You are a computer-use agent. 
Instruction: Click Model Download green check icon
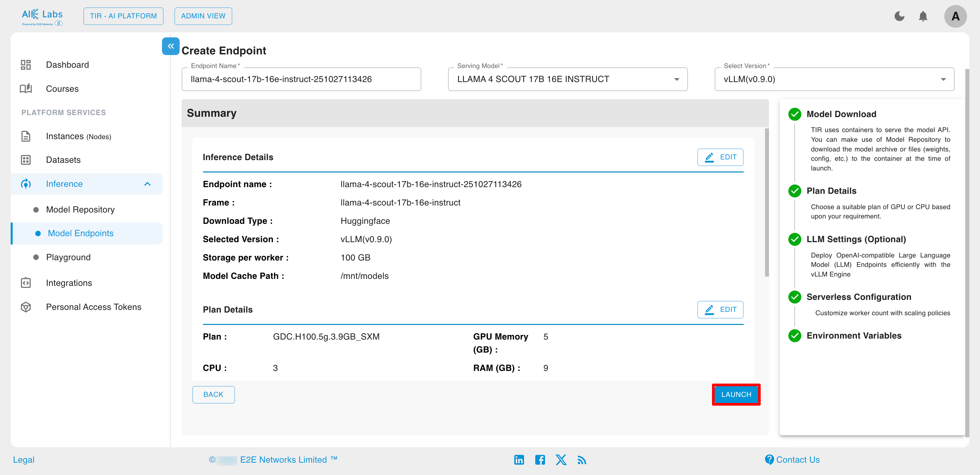point(794,114)
